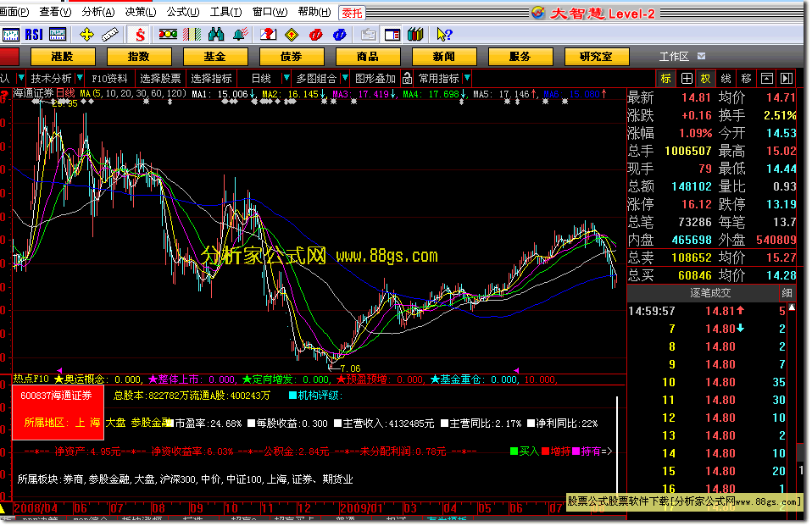Click the 7.06 low price label
Screen dimensions: 812x526
point(350,368)
